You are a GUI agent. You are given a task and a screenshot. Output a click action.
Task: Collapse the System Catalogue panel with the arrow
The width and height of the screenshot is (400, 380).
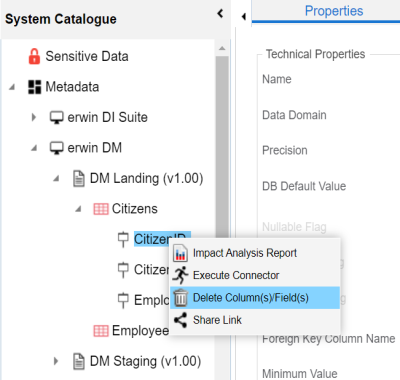(220, 13)
